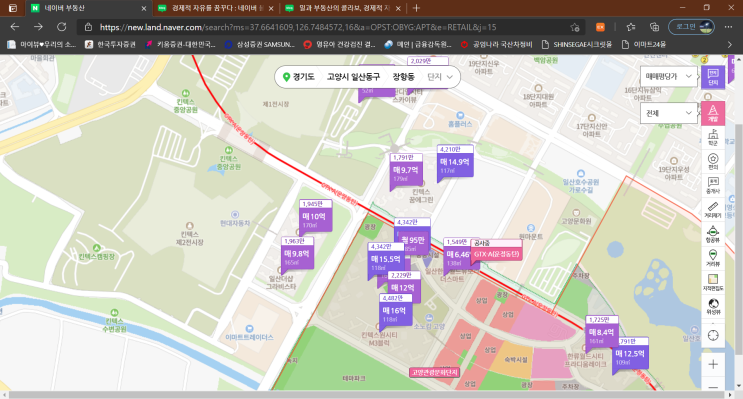Select 경기도 in the location breadcrumb
The width and height of the screenshot is (743, 399).
304,77
